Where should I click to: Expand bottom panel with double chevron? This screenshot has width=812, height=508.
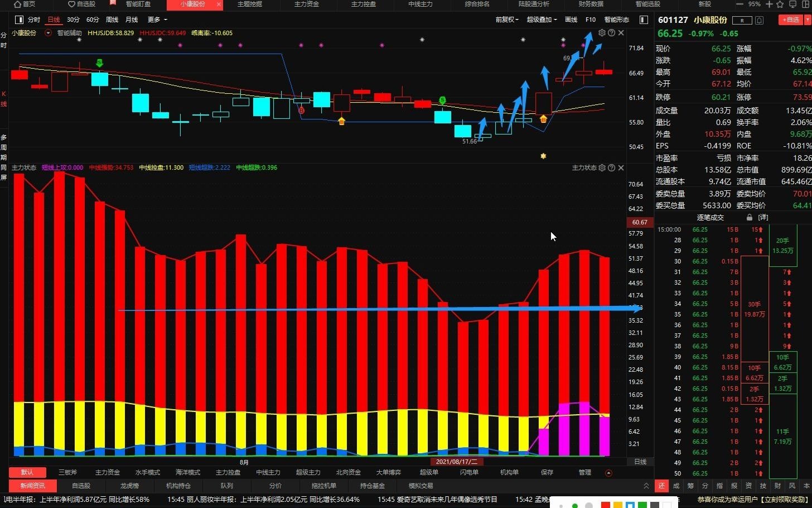[646, 486]
